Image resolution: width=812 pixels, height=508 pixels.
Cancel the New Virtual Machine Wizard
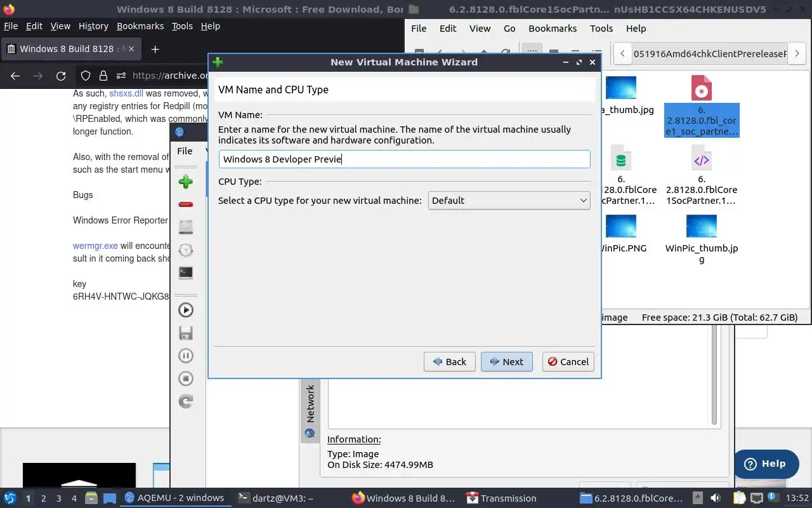pyautogui.click(x=568, y=362)
